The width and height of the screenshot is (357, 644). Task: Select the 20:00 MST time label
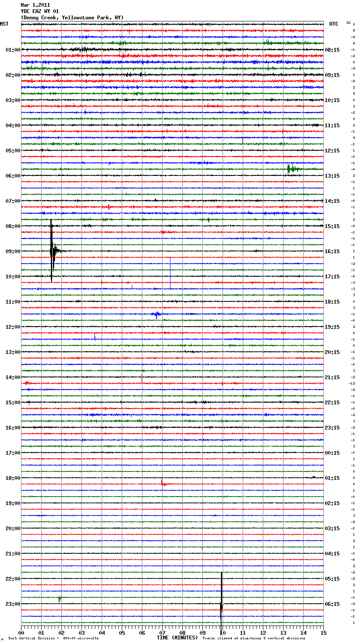point(13,529)
